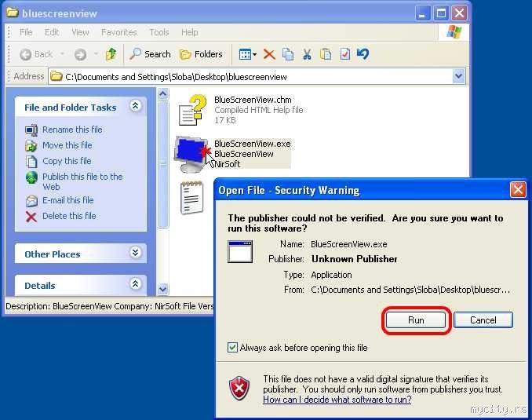Viewport: 532px width, 420px height.
Task: Click the Unknown Publisher text
Action: pyautogui.click(x=355, y=259)
